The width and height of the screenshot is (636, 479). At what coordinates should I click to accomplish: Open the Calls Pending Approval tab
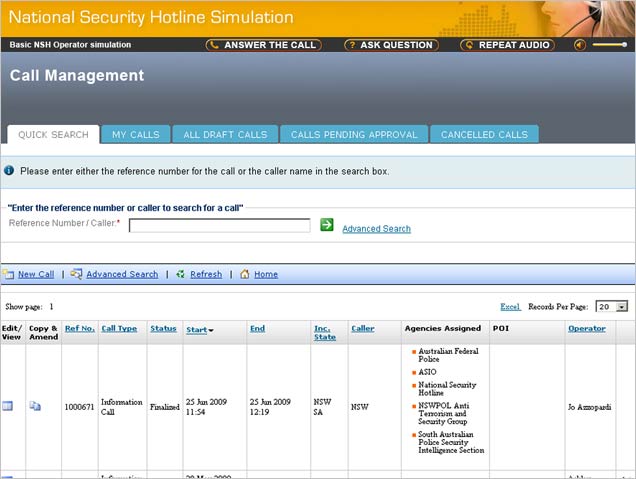pos(354,134)
